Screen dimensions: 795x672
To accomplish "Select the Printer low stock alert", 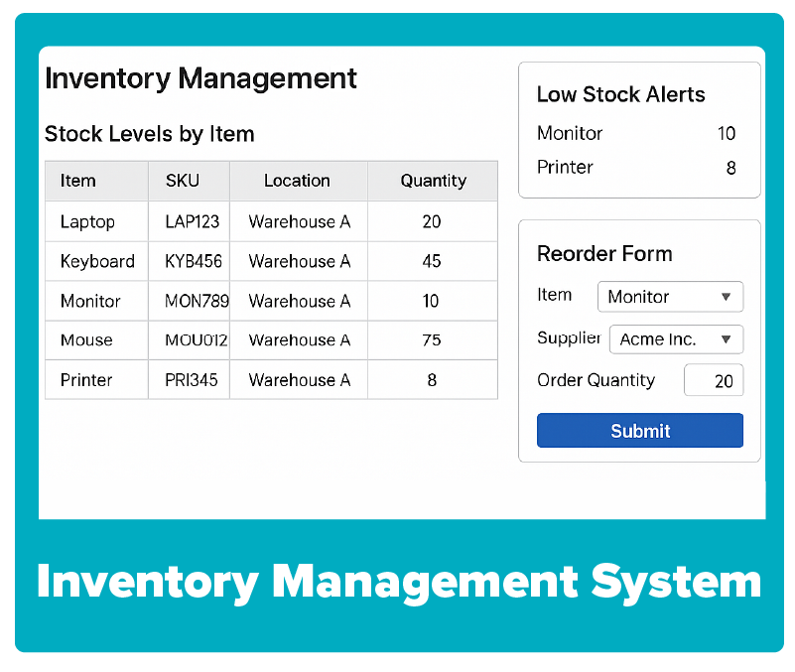I will pyautogui.click(x=565, y=167).
